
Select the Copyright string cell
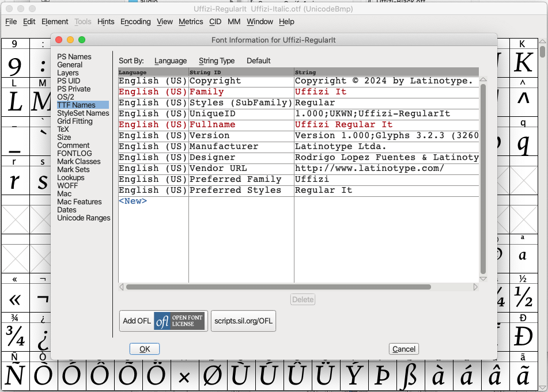[387, 81]
